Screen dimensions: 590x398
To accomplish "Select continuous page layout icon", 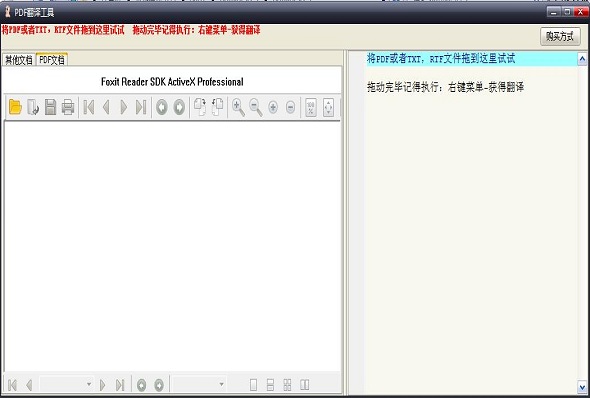I will [270, 384].
